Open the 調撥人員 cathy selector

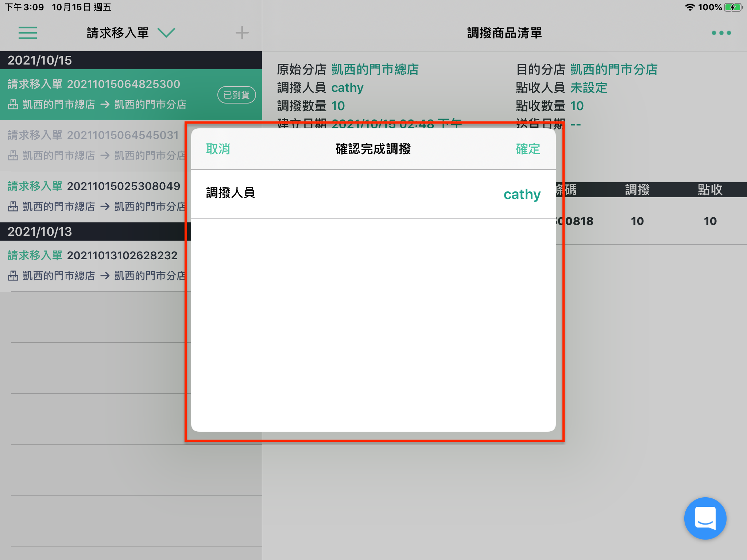(373, 194)
